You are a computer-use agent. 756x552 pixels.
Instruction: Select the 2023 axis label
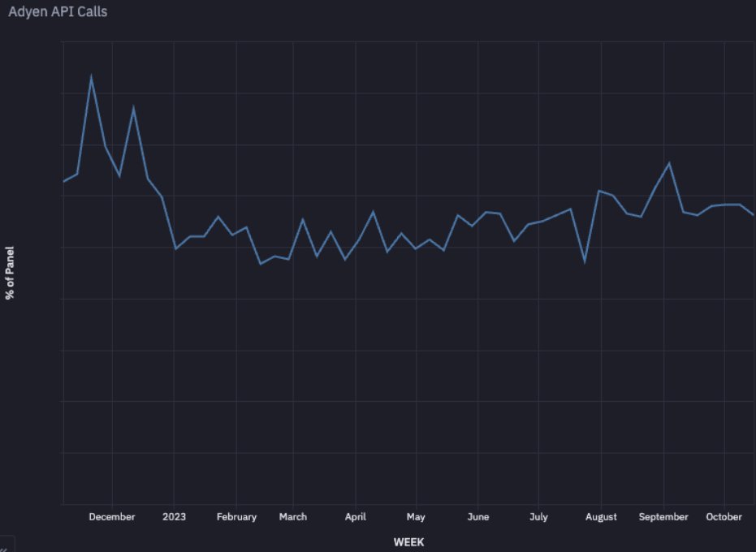[x=175, y=516]
